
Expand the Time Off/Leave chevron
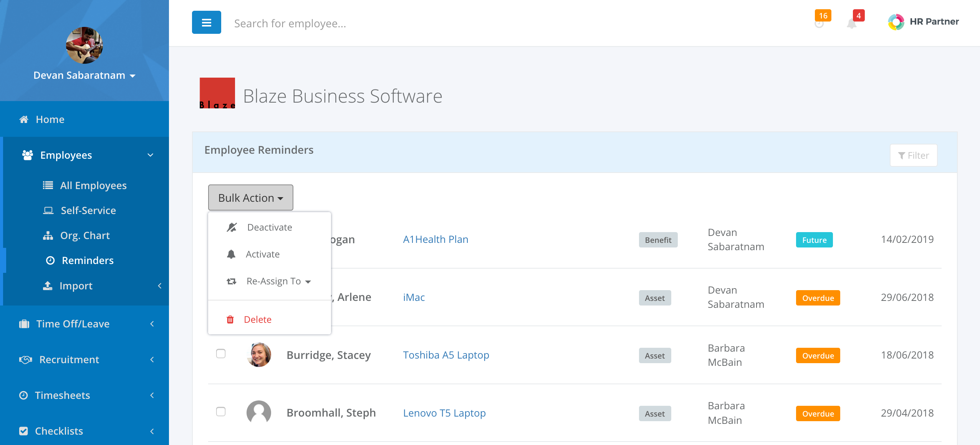[x=152, y=324]
